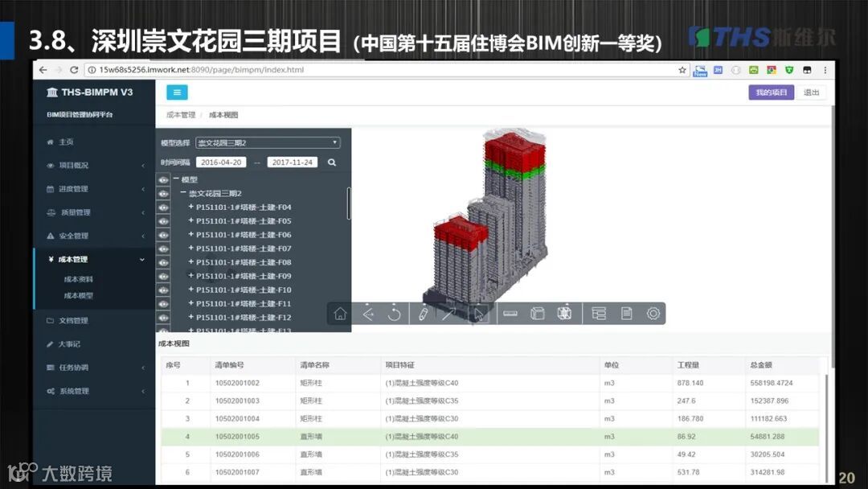Click the green shield extension icon
The image size is (868, 489).
(789, 70)
